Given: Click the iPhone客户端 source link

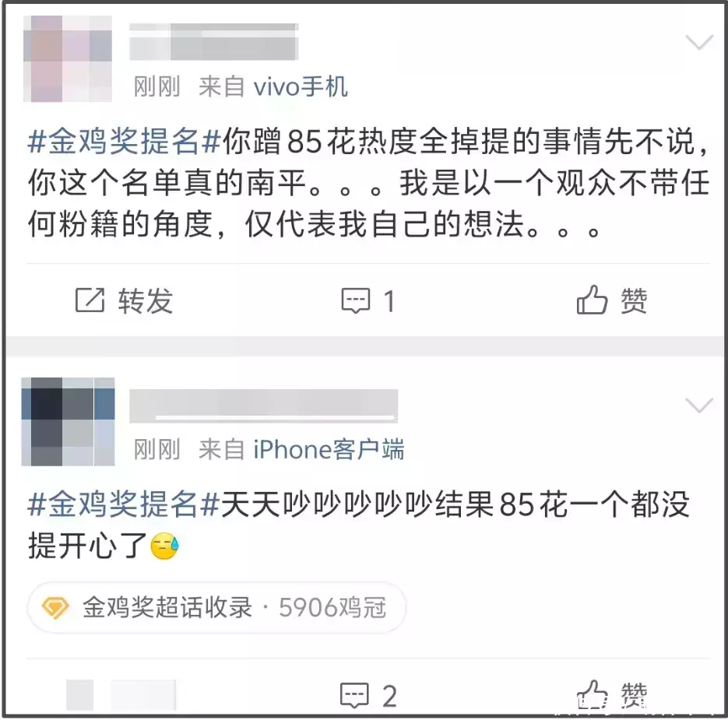Looking at the screenshot, I should pyautogui.click(x=329, y=449).
